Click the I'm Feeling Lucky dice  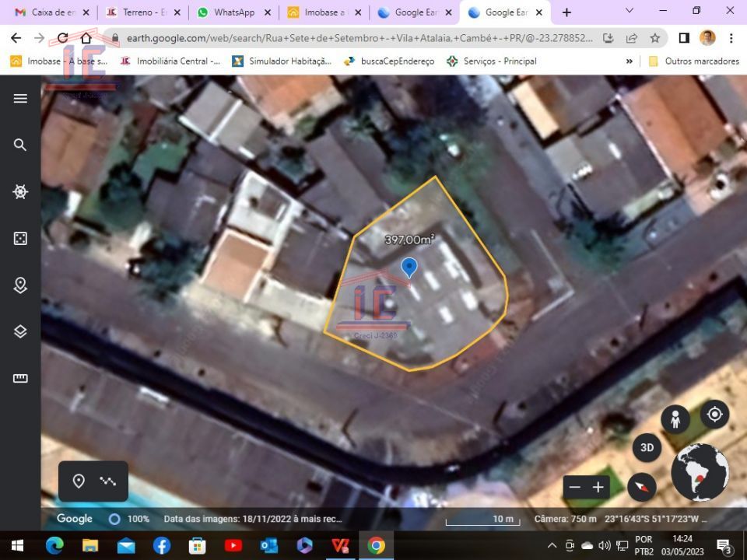point(20,238)
